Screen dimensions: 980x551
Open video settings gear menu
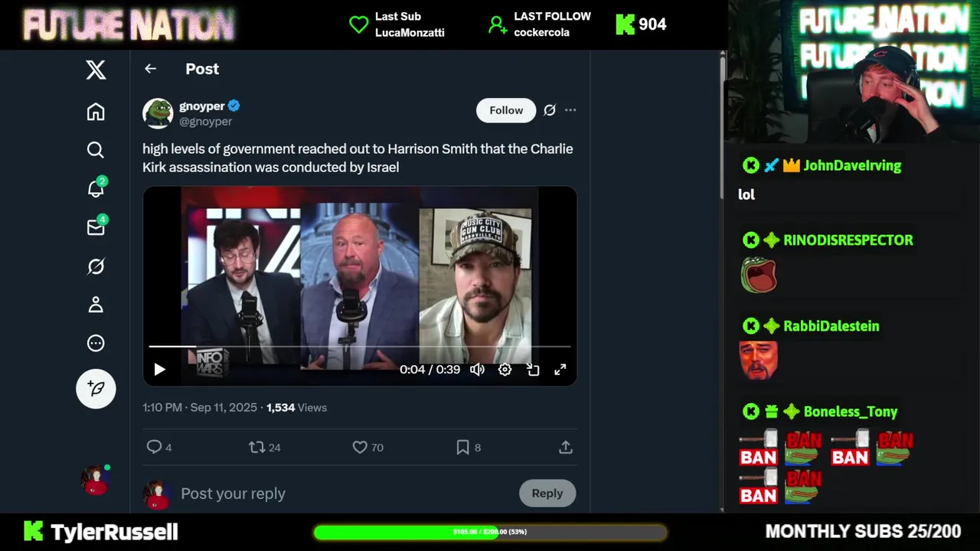pyautogui.click(x=505, y=370)
